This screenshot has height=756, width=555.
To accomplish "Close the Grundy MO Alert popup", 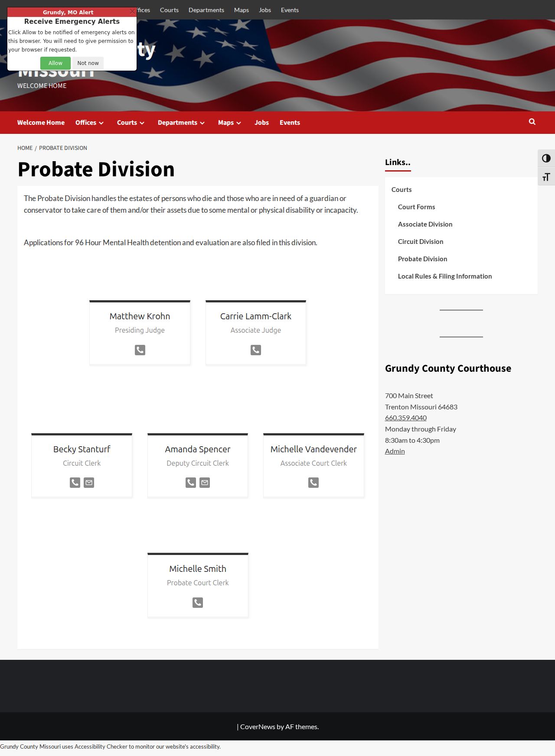I will click(x=132, y=12).
